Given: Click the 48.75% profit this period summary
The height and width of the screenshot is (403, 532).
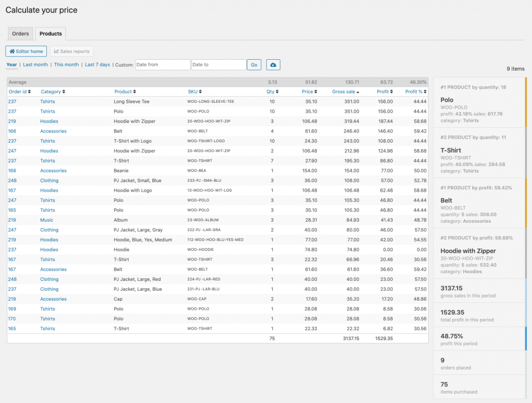Looking at the screenshot, I should click(x=480, y=339).
